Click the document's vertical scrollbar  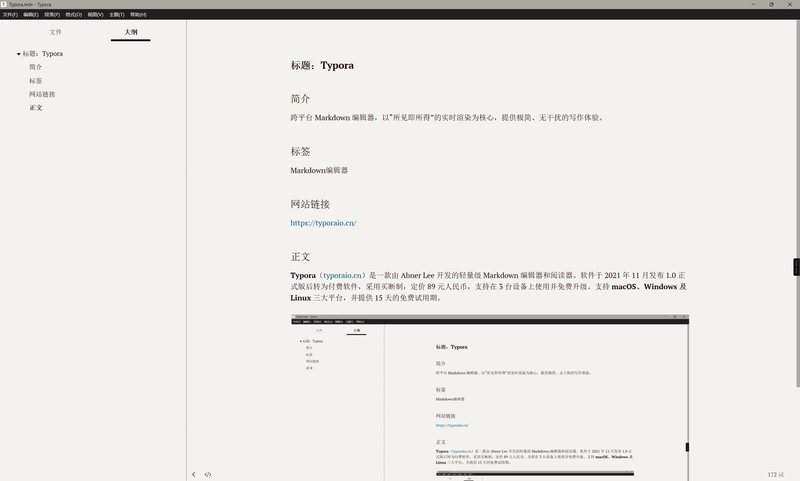tap(797, 204)
